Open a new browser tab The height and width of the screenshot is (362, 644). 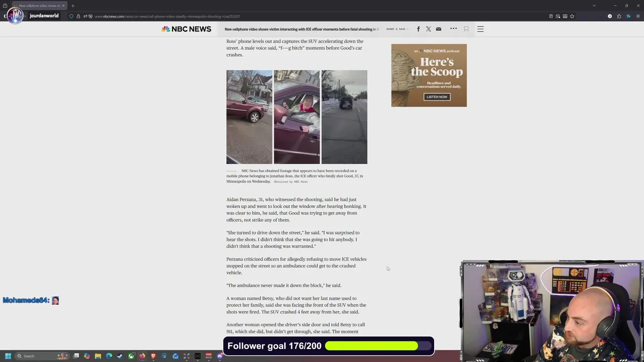point(72,6)
